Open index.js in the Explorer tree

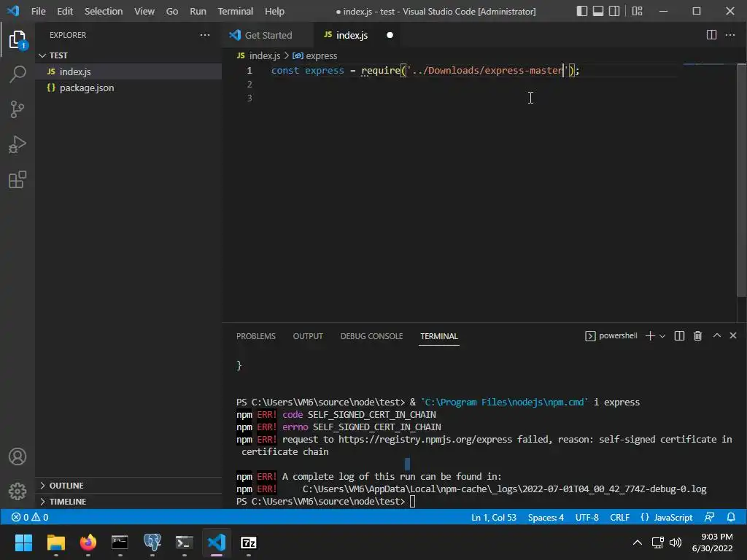click(x=128, y=71)
